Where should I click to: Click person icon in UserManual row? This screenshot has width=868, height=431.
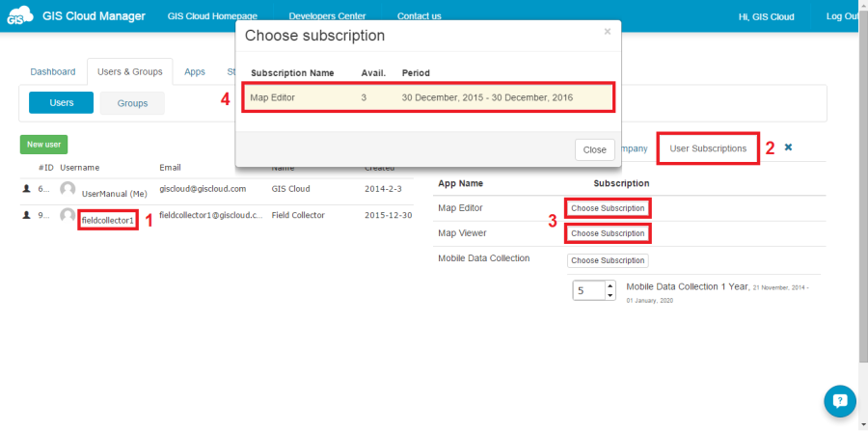tap(26, 189)
